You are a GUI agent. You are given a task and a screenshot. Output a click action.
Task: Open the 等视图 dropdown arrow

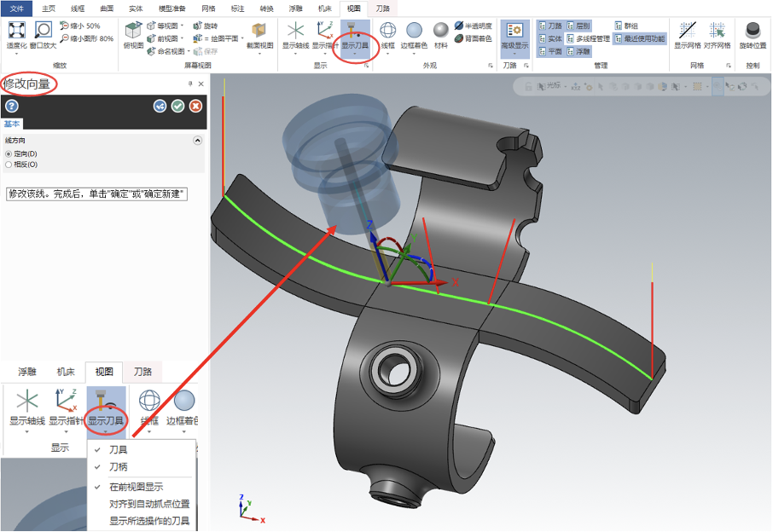[182, 26]
